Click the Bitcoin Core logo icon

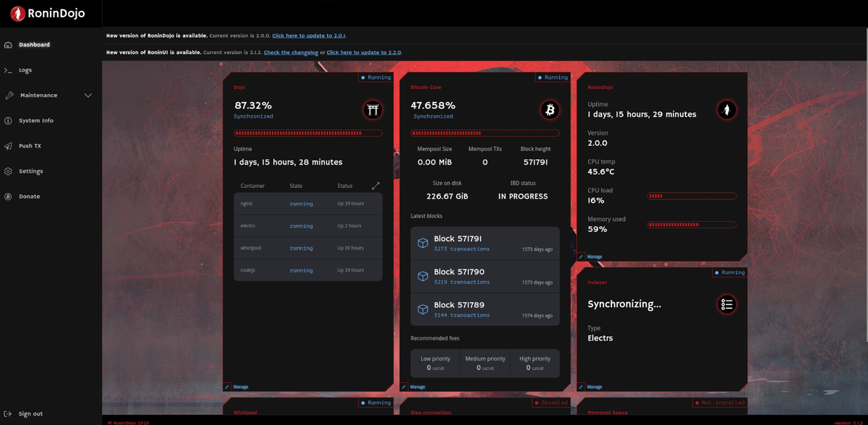pyautogui.click(x=550, y=111)
